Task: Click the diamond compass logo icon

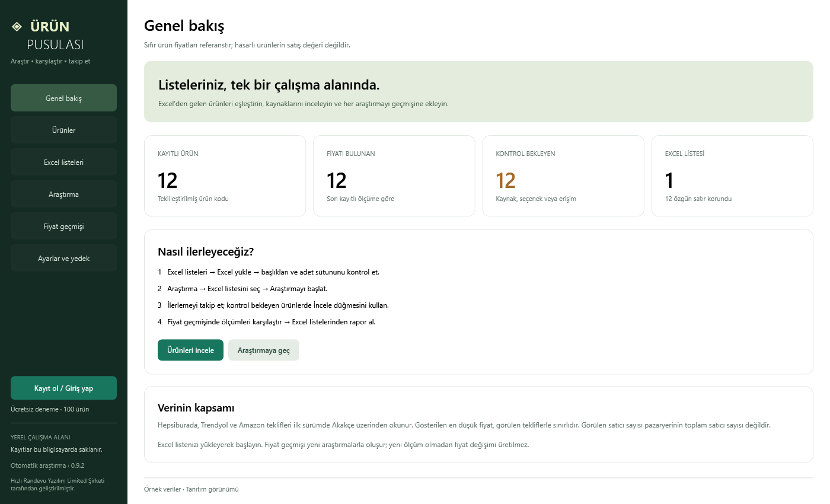Action: point(17,27)
